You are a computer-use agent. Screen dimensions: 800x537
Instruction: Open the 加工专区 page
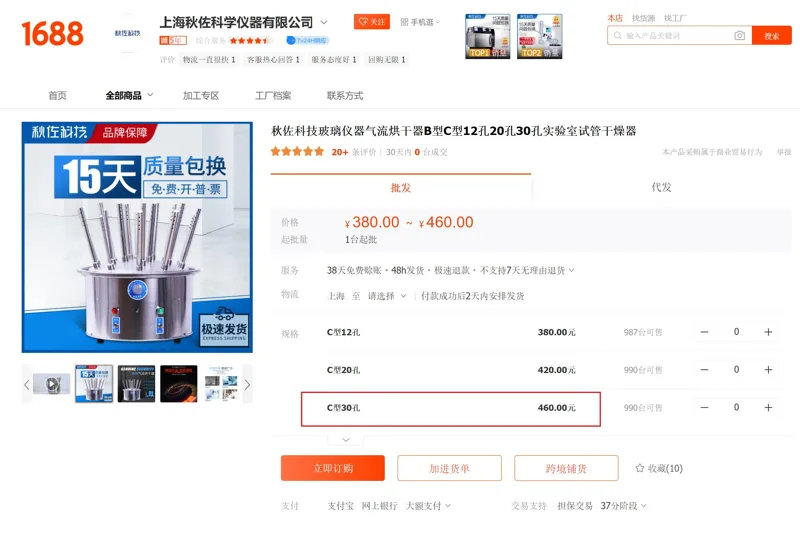click(201, 95)
